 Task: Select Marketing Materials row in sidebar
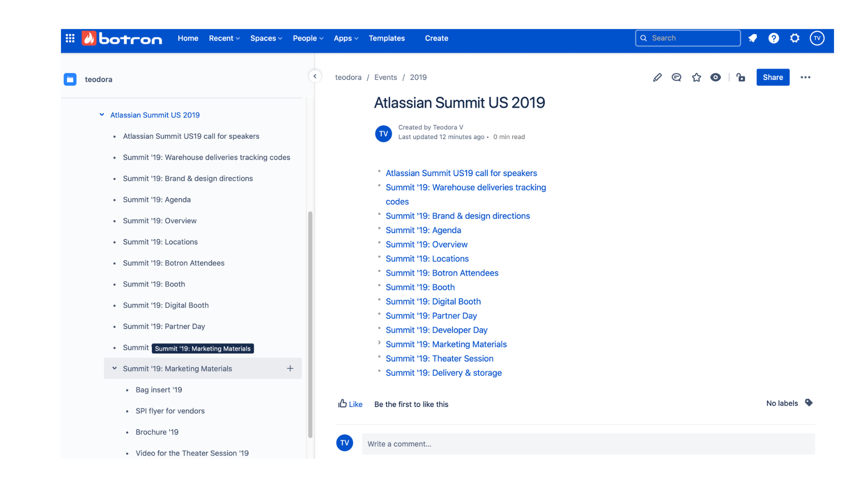coord(203,369)
